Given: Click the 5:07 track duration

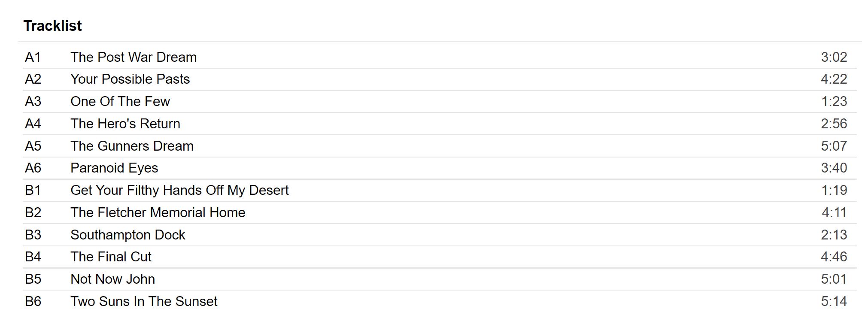Looking at the screenshot, I should pos(834,146).
